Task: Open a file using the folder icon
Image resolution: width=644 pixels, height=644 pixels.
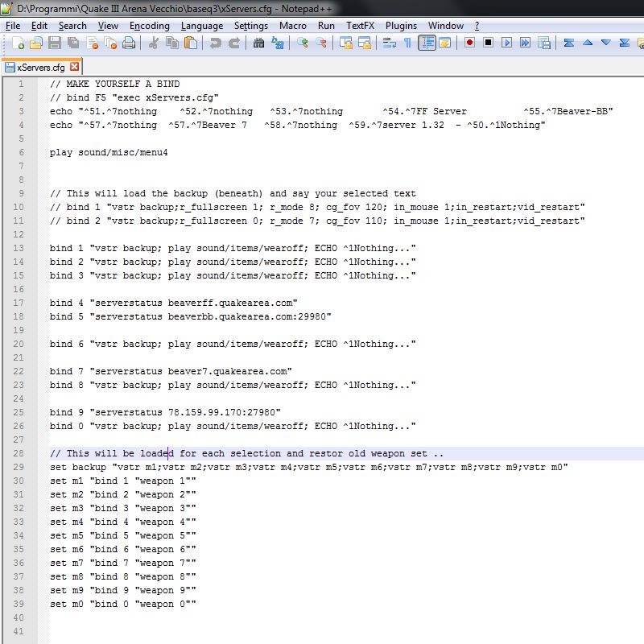Action: click(x=36, y=43)
